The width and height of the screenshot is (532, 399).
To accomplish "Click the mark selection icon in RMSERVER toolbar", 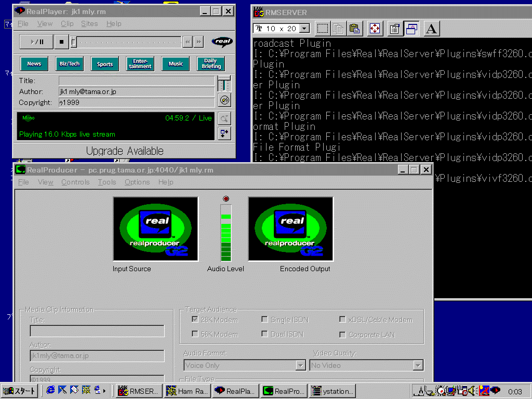I will [322, 29].
